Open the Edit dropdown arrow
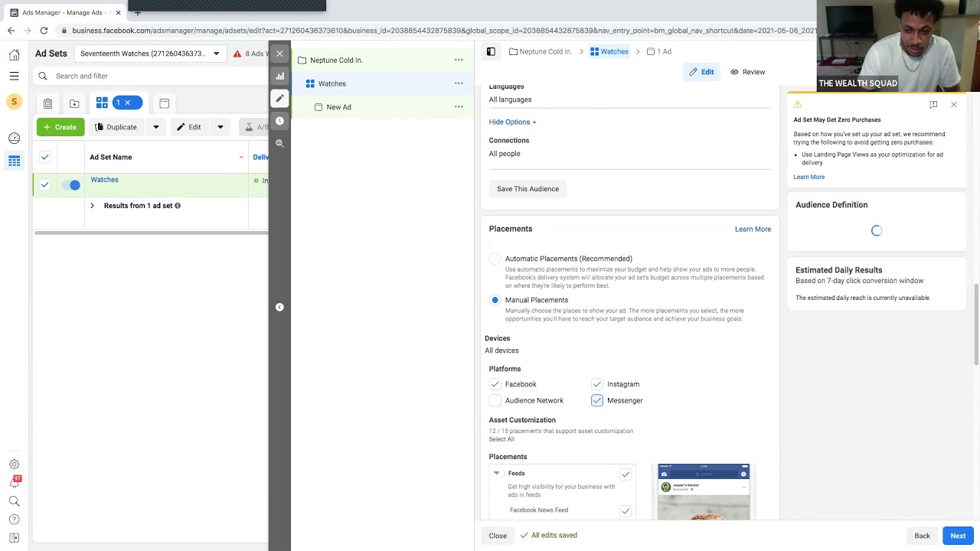Image resolution: width=980 pixels, height=551 pixels. pyautogui.click(x=220, y=127)
